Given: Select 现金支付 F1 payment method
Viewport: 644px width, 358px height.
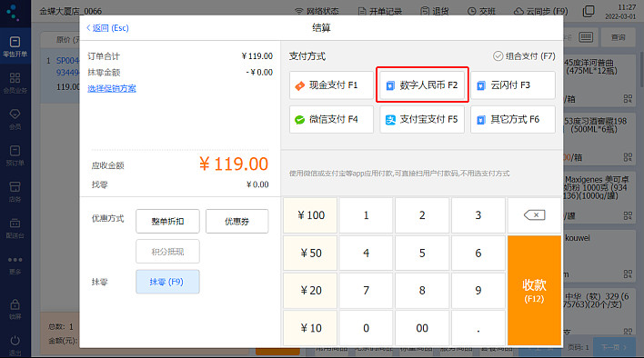Looking at the screenshot, I should point(331,85).
